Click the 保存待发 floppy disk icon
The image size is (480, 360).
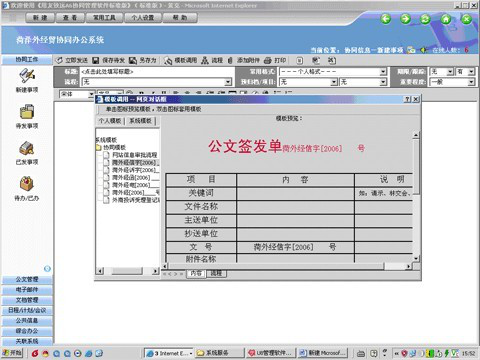tap(96, 60)
